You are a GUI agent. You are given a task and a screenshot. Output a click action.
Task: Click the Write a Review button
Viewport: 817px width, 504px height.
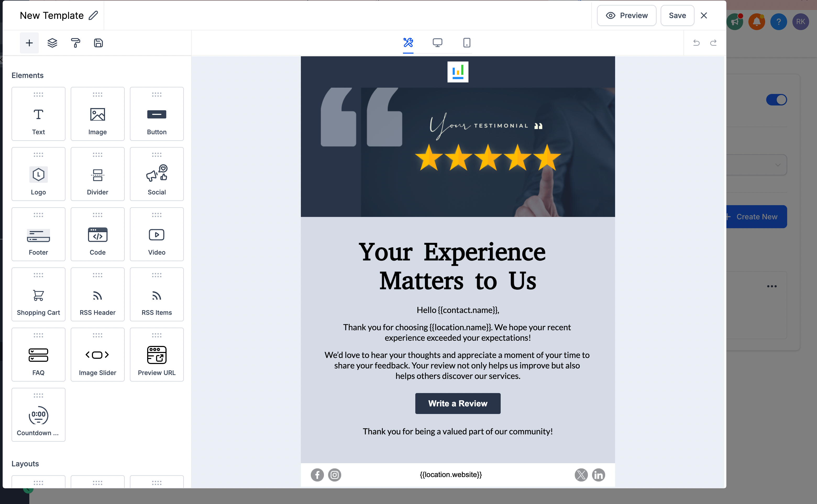click(x=457, y=403)
